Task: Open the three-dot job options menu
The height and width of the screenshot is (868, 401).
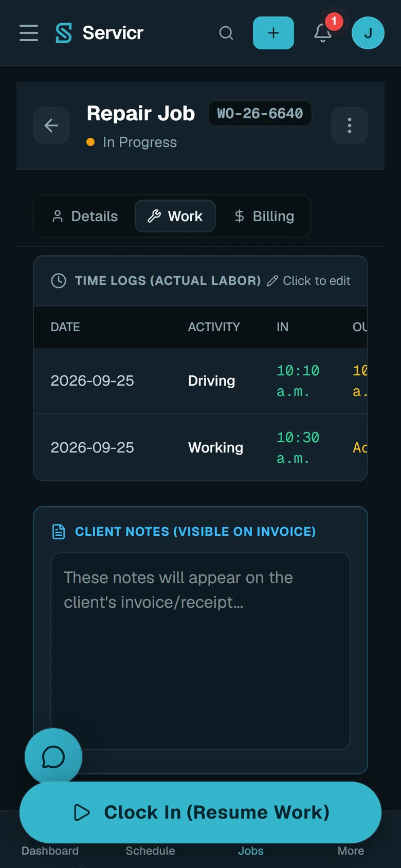Action: click(350, 125)
